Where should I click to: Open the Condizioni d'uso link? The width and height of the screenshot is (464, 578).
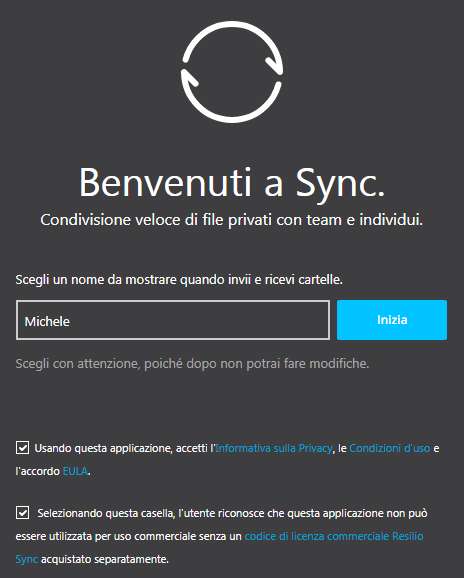[390, 448]
